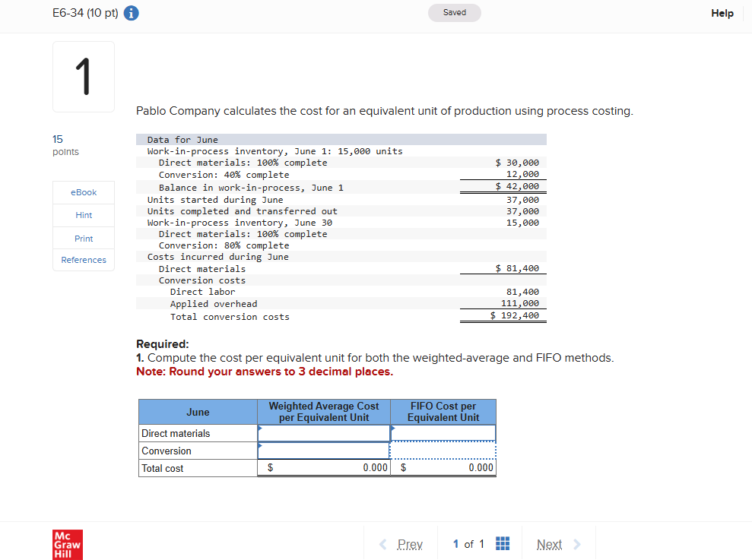This screenshot has height=560, width=752.
Task: Click the 'FIFO Cost per Equivalent Unit' header
Action: click(x=443, y=412)
